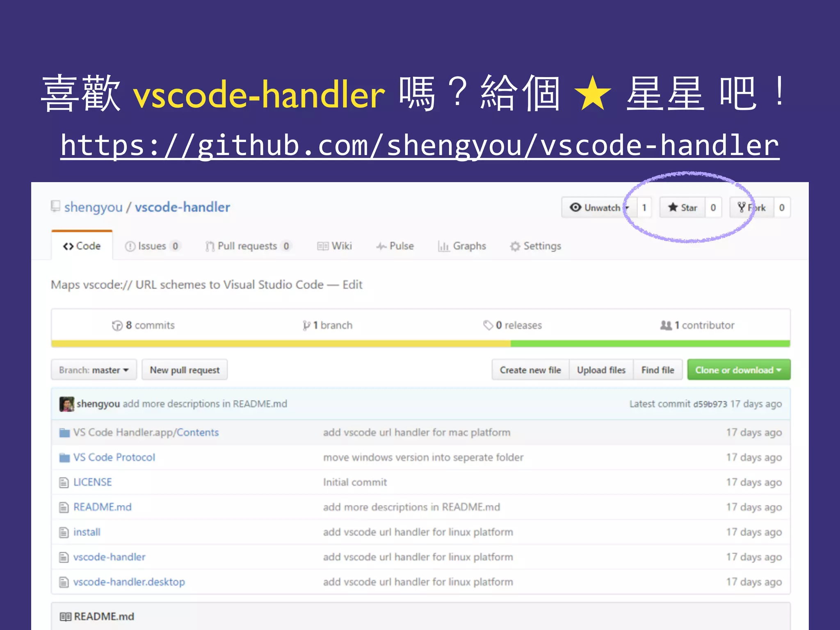Image resolution: width=840 pixels, height=630 pixels.
Task: View the 1 contributor list
Action: pos(697,325)
